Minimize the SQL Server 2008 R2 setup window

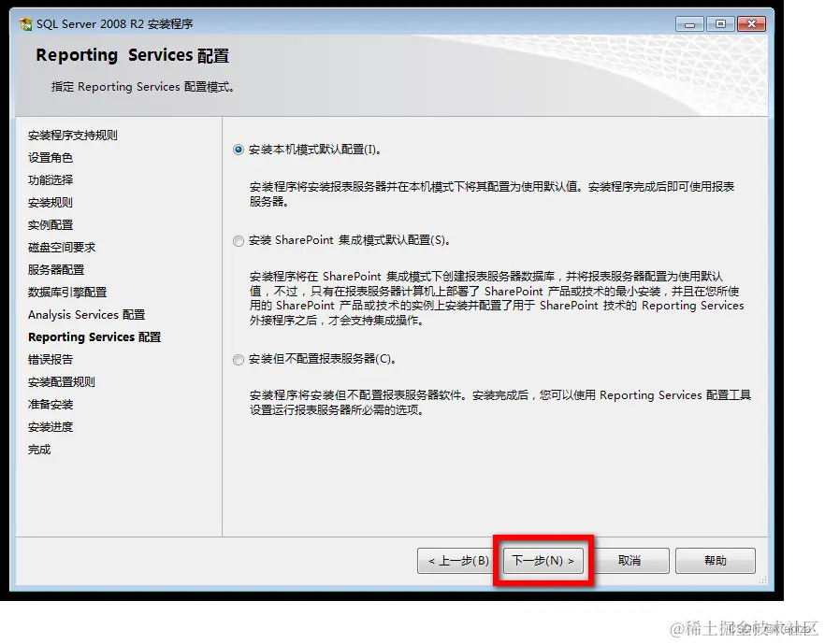689,24
